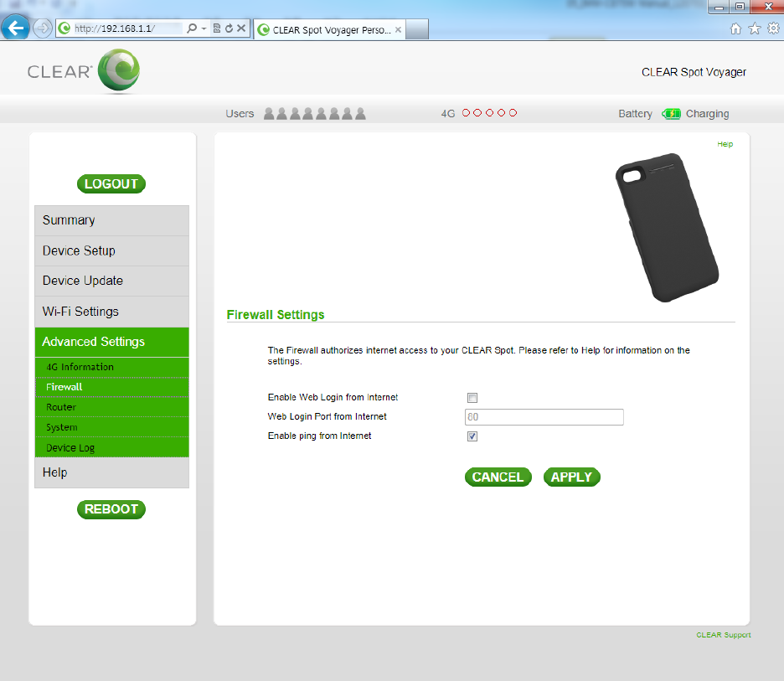This screenshot has width=784, height=681.
Task: Select the CLEAR Spot Voyager browser tab
Action: [x=329, y=29]
